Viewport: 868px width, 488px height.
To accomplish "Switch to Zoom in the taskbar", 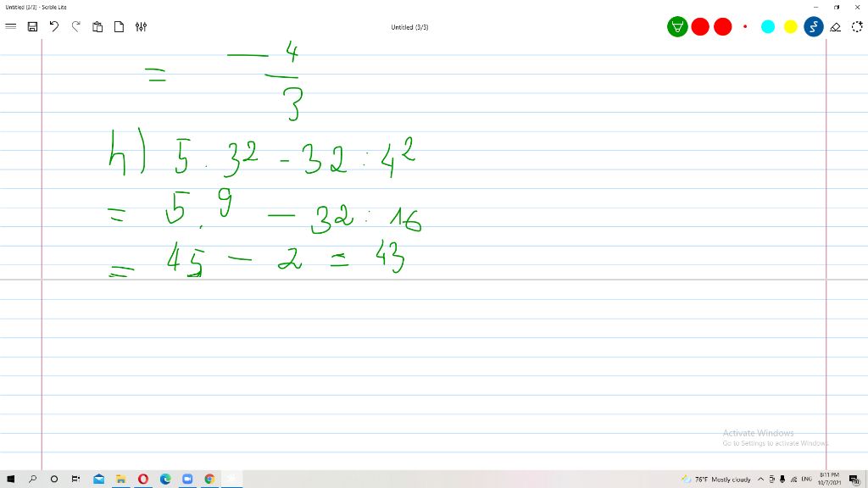I will [x=187, y=480].
